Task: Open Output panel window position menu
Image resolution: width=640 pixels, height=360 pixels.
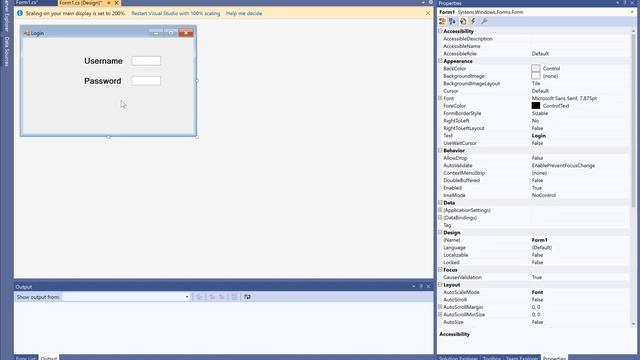Action: [414, 287]
